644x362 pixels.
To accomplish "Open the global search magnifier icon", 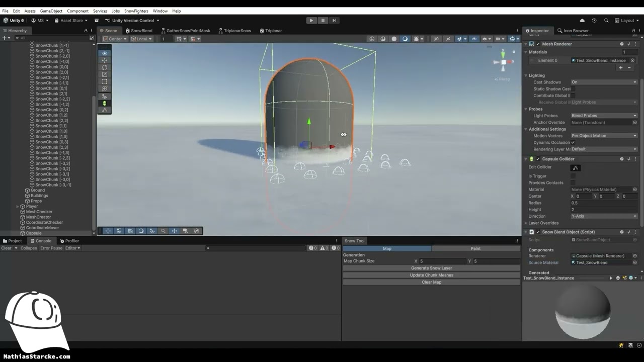I will tap(606, 21).
